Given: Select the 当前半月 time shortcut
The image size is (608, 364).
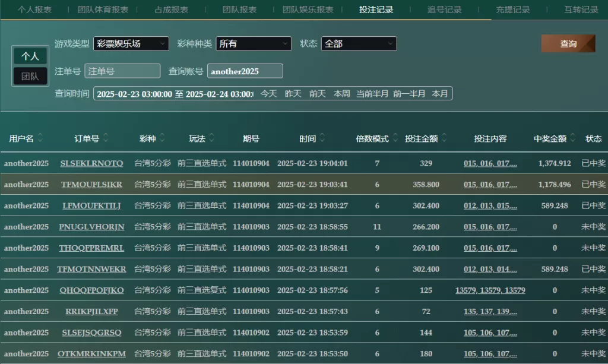Looking at the screenshot, I should coord(372,94).
